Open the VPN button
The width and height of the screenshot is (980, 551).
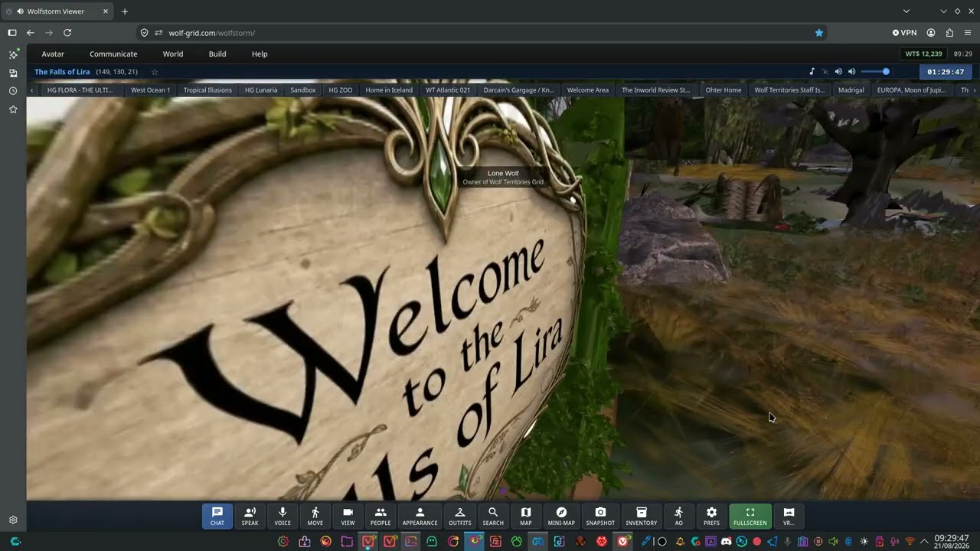[904, 33]
